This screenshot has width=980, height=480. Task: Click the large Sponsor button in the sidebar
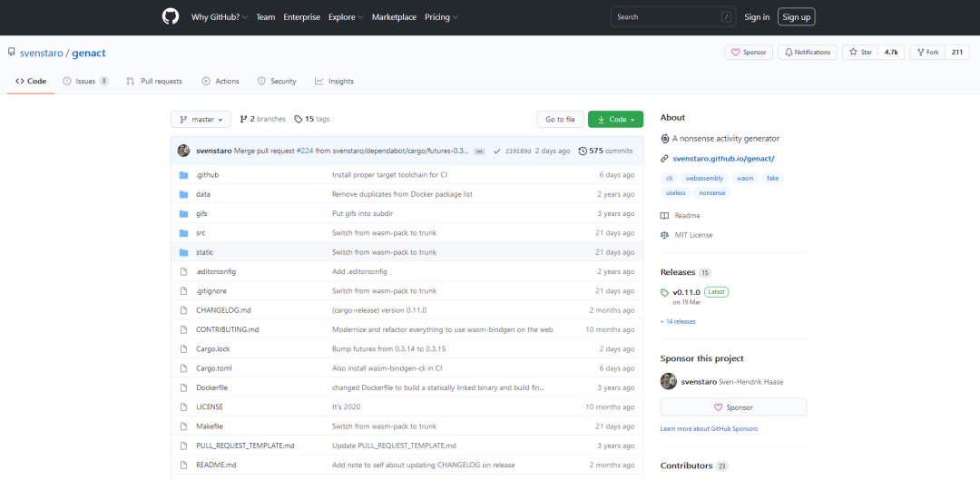(733, 407)
